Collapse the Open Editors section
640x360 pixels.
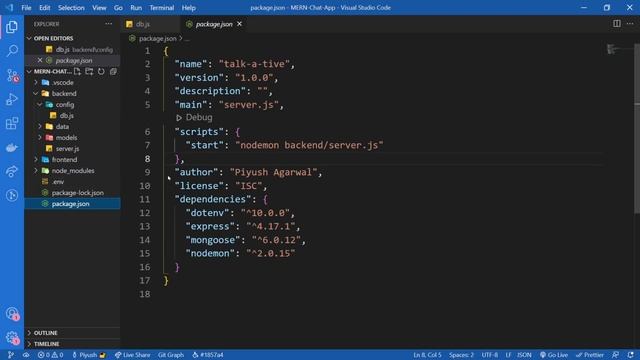[x=72, y=38]
